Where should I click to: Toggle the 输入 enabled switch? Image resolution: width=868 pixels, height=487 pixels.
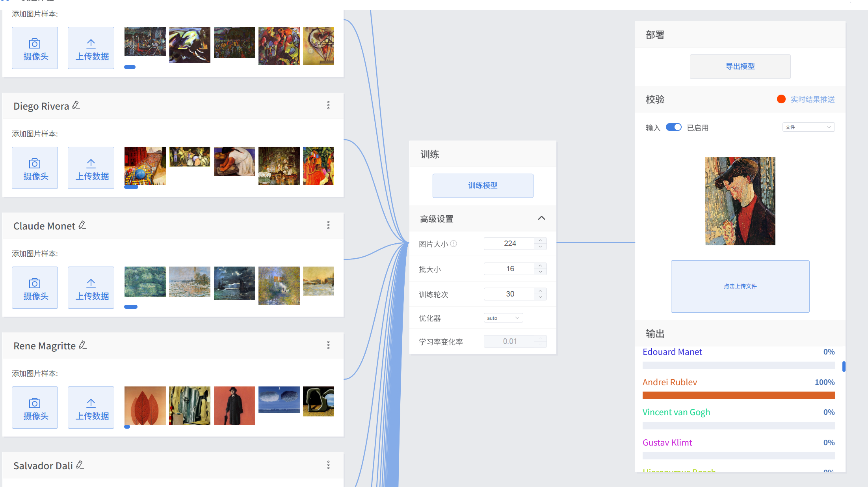(x=673, y=127)
